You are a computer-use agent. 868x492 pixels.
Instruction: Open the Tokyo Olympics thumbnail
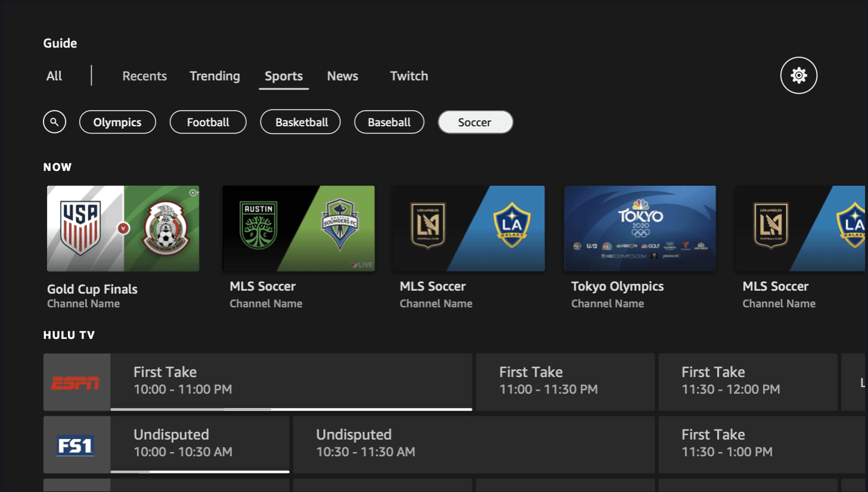pos(640,229)
